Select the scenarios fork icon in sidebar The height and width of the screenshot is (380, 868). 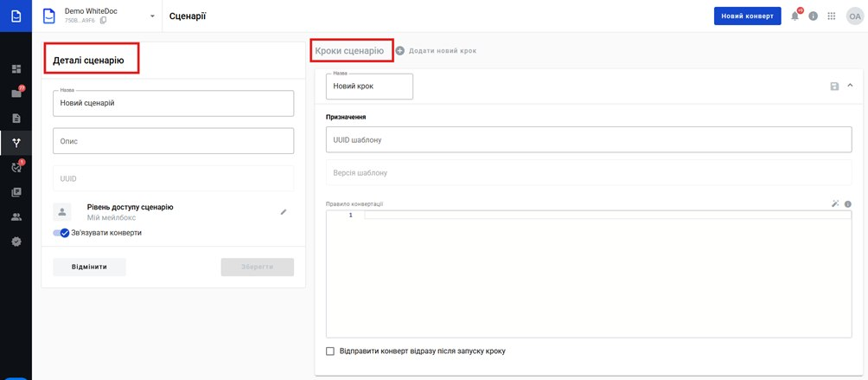coord(16,143)
